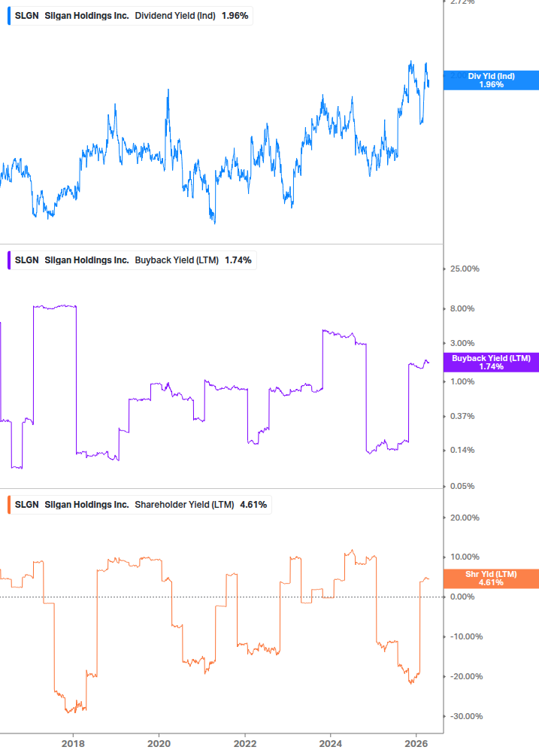539x756 pixels.
Task: Click the 3.00% tick on buyback axis
Action: pos(462,343)
